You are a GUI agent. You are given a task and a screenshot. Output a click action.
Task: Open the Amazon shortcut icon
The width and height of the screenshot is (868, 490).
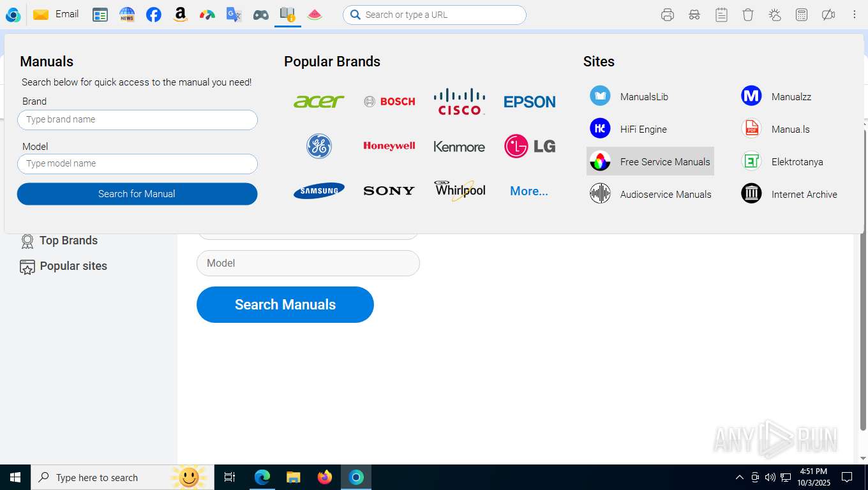[x=181, y=15]
